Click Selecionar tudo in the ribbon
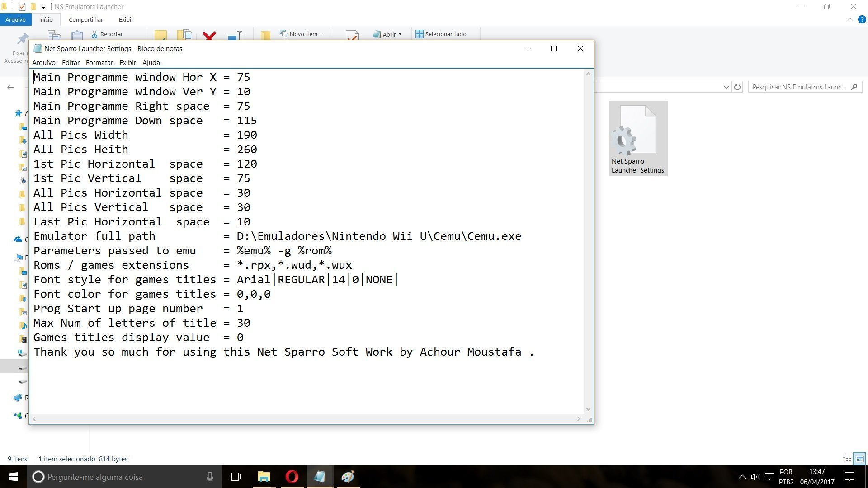 [x=441, y=34]
